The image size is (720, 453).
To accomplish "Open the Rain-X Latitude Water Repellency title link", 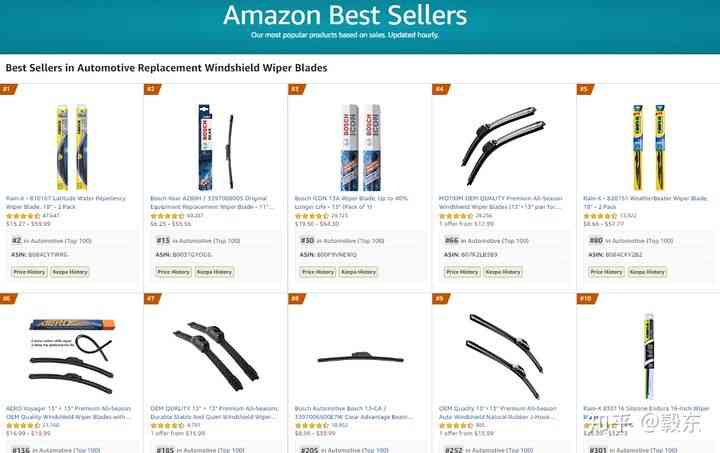I will click(x=66, y=202).
